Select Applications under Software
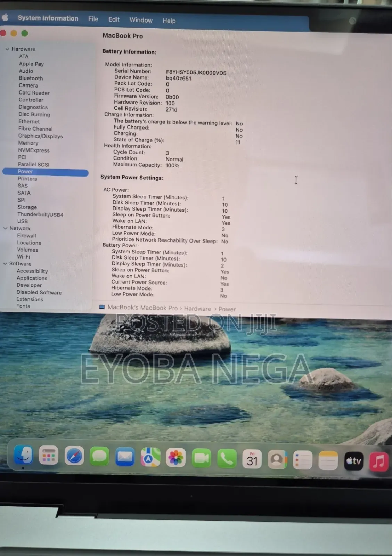 coord(32,278)
